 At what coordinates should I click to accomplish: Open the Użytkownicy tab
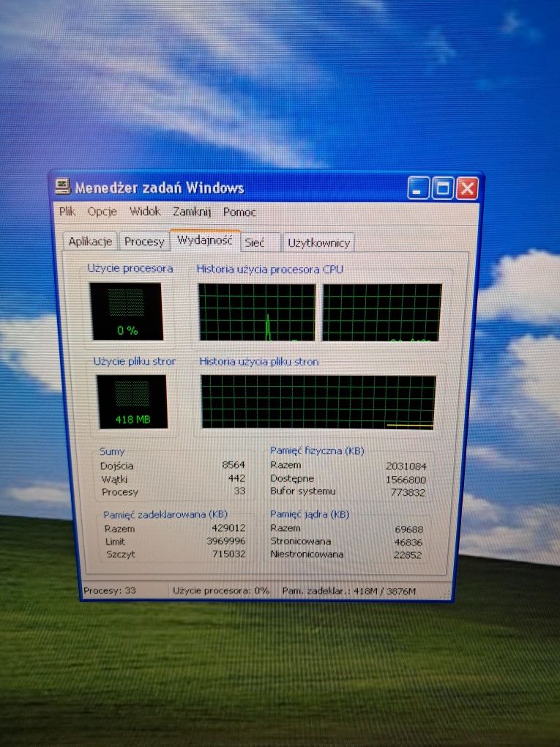click(318, 243)
